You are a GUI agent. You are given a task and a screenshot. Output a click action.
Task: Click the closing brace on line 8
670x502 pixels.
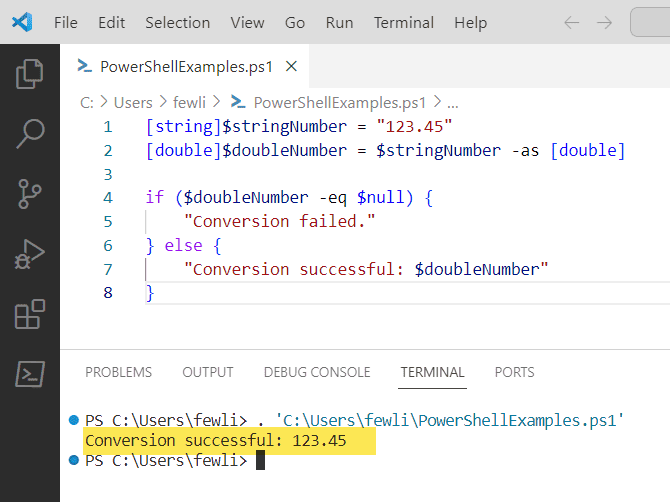[x=150, y=293]
